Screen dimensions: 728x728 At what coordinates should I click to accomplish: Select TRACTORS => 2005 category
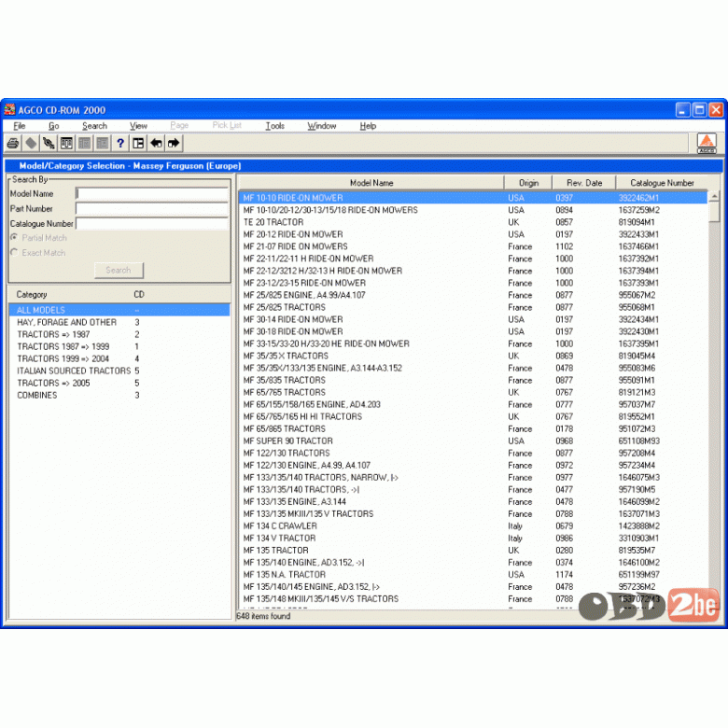119,383
